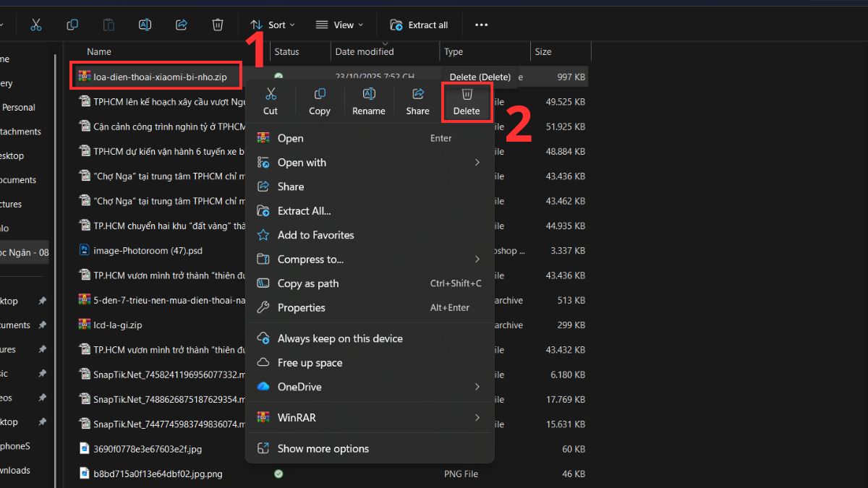Click the Copy icon in the top toolbar
This screenshot has height=488, width=868.
pyautogui.click(x=72, y=24)
